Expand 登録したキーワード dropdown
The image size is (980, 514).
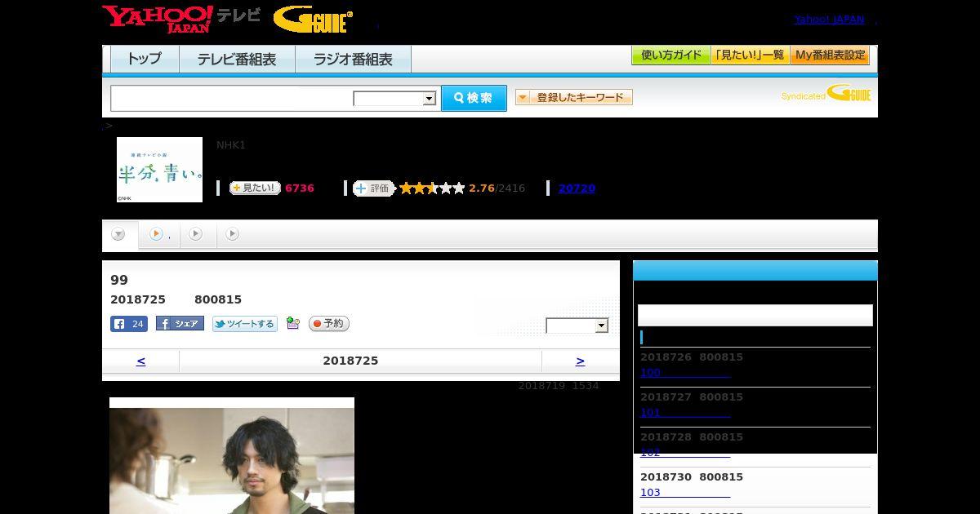573,97
